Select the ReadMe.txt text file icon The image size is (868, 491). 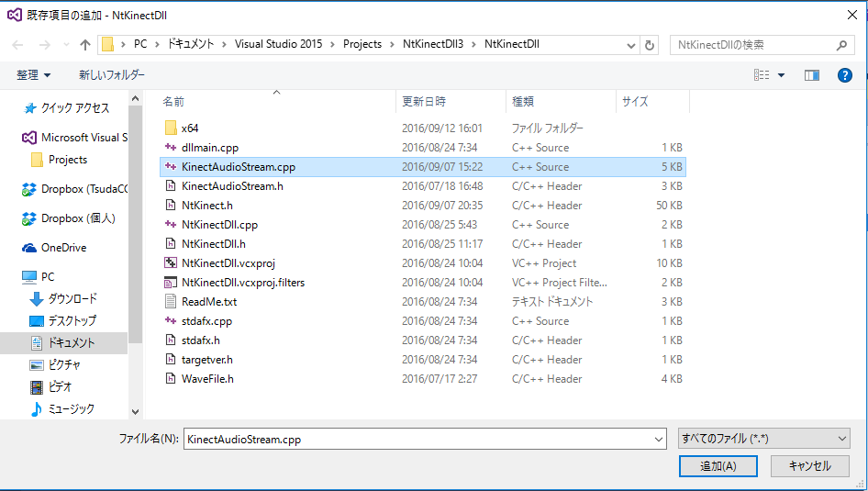tap(170, 302)
